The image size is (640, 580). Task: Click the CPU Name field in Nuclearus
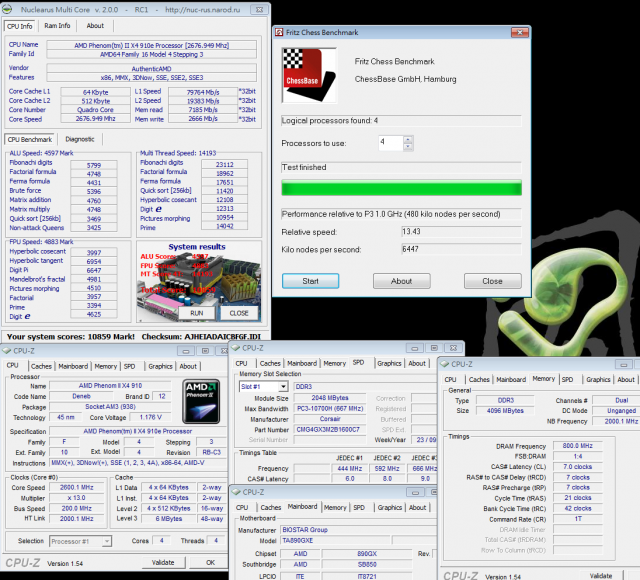[151, 45]
